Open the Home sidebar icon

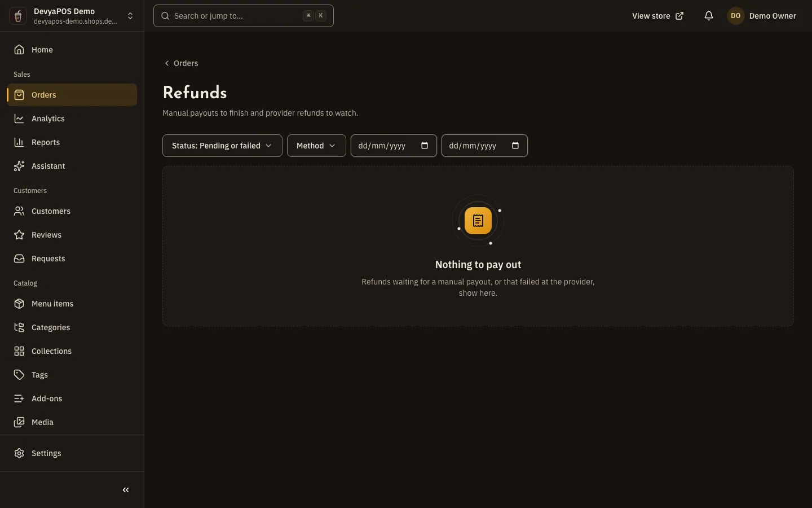(19, 50)
